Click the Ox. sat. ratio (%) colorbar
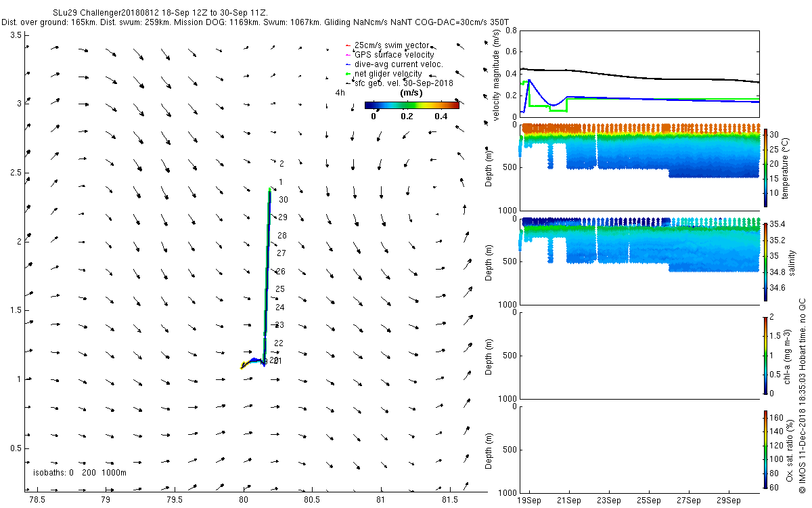Screen dimensions: 812x508 click(765, 450)
